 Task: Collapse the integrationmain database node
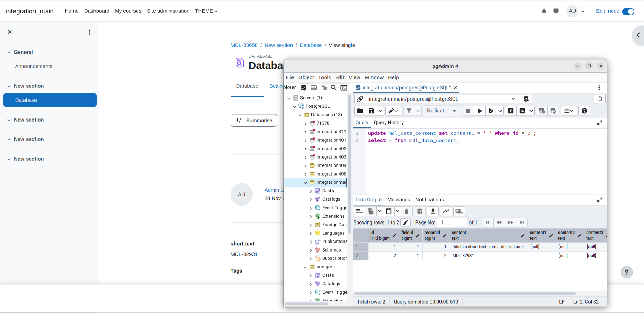tap(305, 183)
